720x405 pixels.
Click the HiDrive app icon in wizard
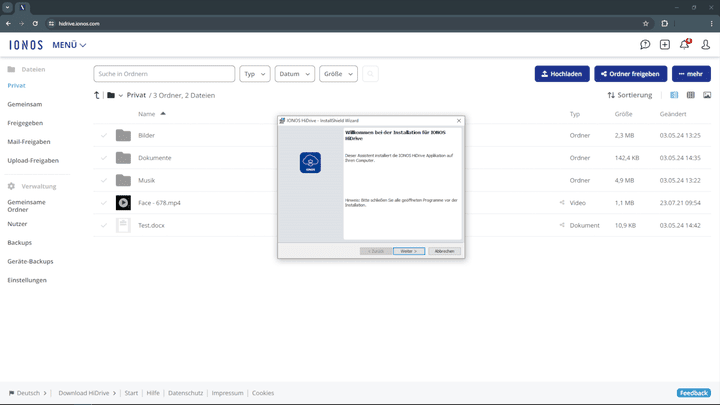pos(310,163)
